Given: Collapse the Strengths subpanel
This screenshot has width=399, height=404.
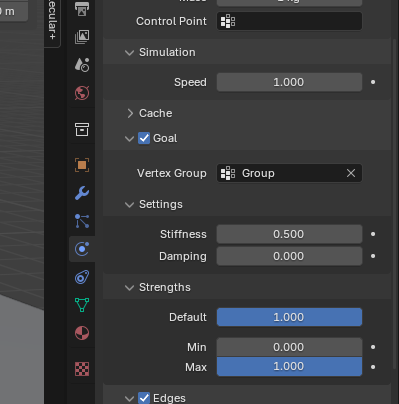Looking at the screenshot, I should click(x=129, y=288).
